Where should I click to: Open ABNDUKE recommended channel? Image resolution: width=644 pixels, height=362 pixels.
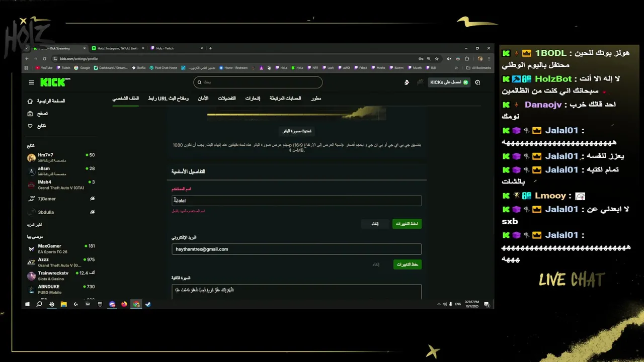(61, 289)
